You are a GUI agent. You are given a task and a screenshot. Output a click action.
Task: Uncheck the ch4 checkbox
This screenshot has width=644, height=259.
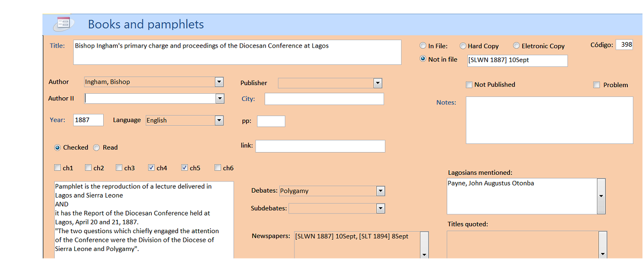[x=151, y=168]
